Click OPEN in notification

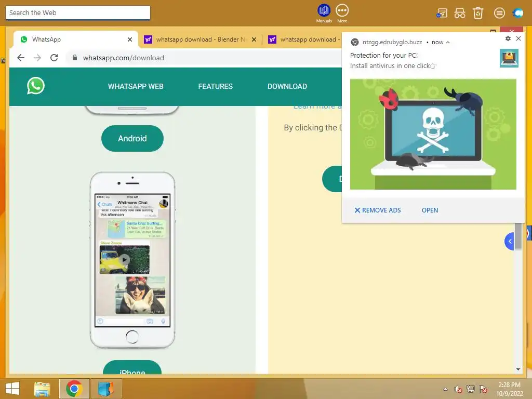click(x=430, y=210)
